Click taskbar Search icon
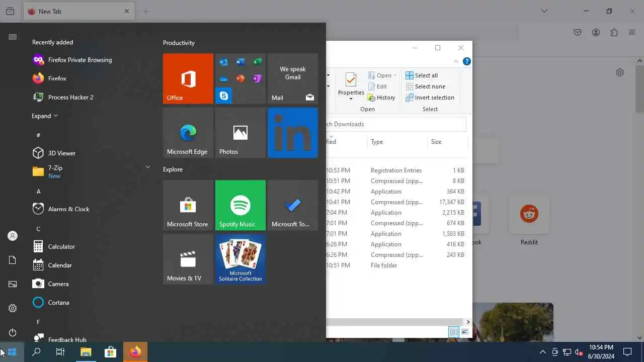 [36, 352]
